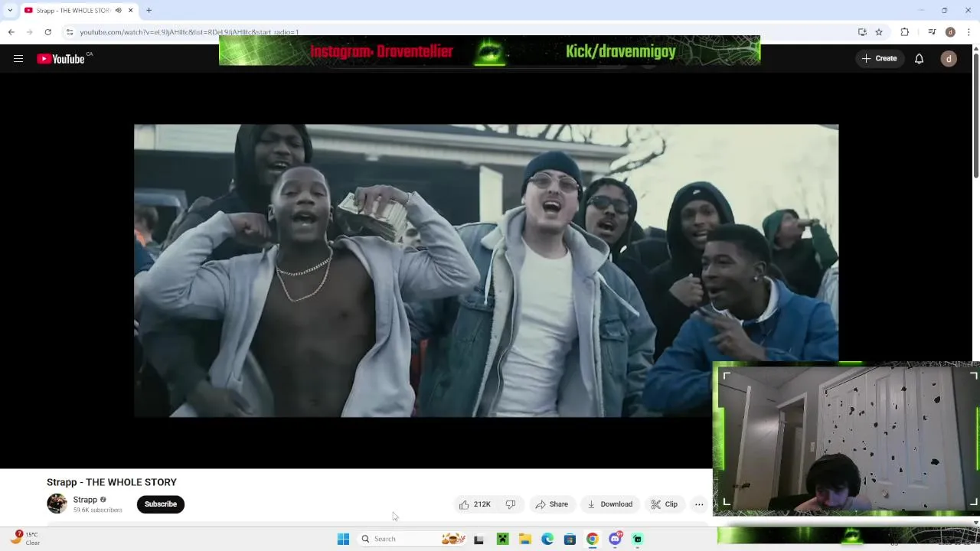Go back in browser history

click(11, 32)
